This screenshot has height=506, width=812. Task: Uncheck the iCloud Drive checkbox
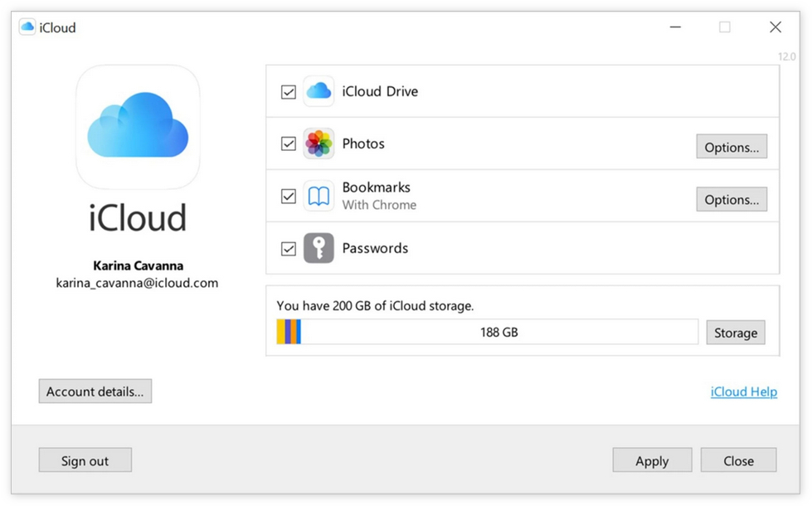tap(289, 92)
